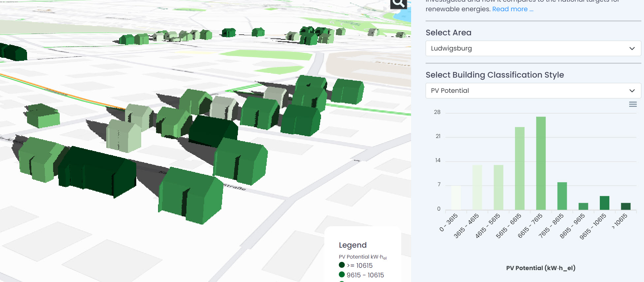Click the 0 - 3615 histogram bar
The width and height of the screenshot is (644, 282).
point(456,198)
